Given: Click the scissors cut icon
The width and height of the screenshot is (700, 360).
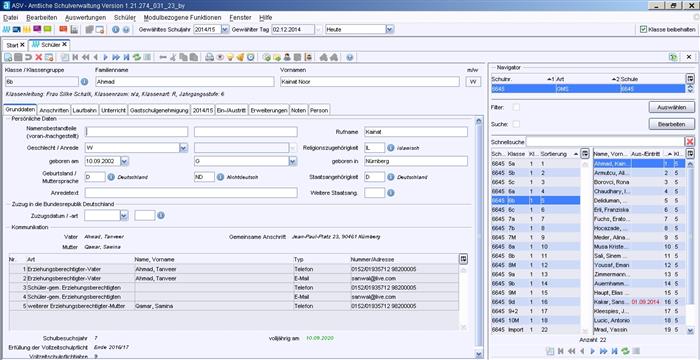Looking at the screenshot, I should tap(173, 57).
